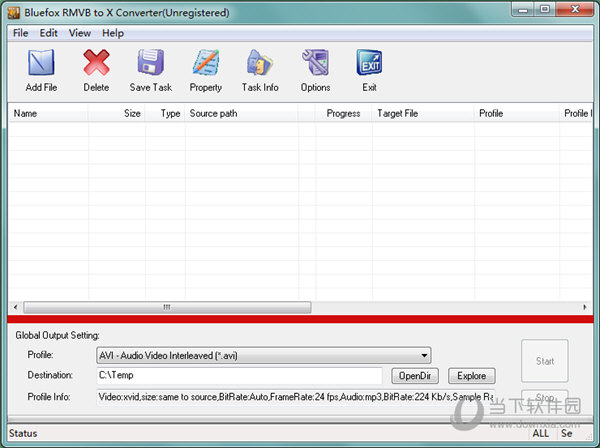Open the Help menu
The image size is (600, 448).
113,33
